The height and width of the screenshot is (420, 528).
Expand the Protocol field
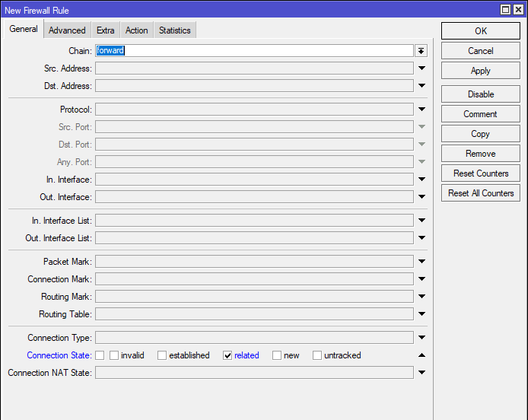421,109
